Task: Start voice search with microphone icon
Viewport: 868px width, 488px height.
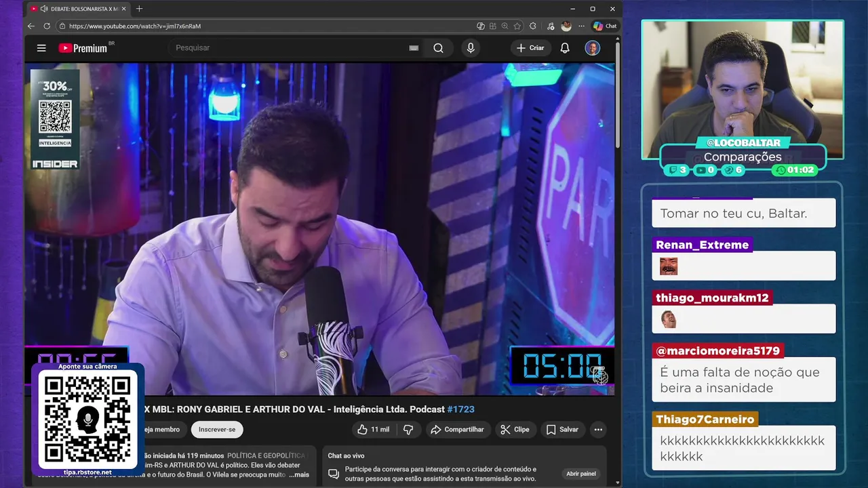Action: point(471,48)
